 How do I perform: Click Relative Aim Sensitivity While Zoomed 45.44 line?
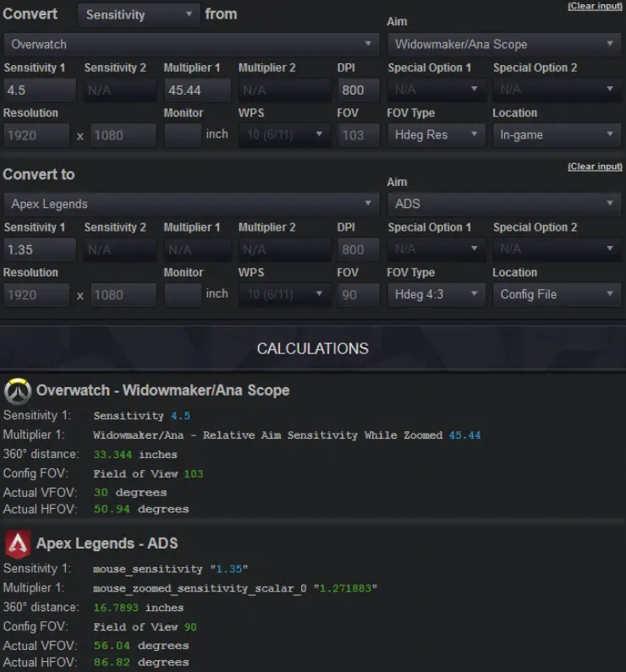tap(287, 435)
